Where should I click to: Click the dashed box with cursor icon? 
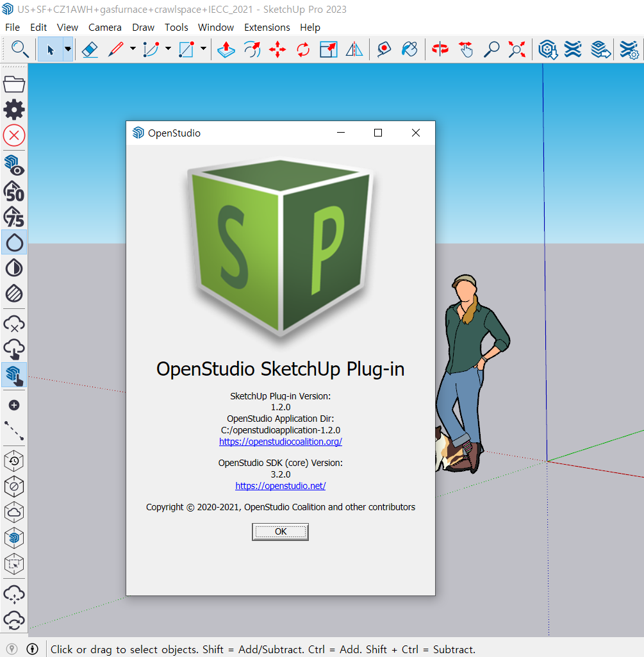(14, 563)
